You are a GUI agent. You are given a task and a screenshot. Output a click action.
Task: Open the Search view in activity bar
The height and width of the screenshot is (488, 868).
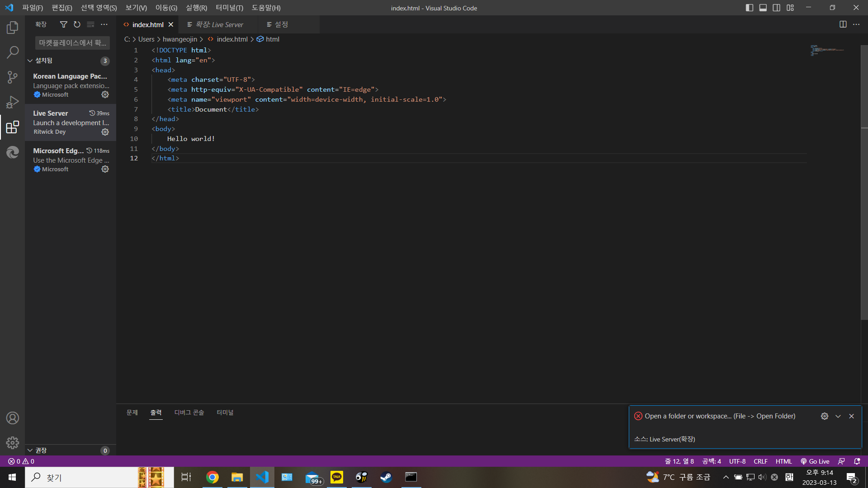(x=12, y=52)
